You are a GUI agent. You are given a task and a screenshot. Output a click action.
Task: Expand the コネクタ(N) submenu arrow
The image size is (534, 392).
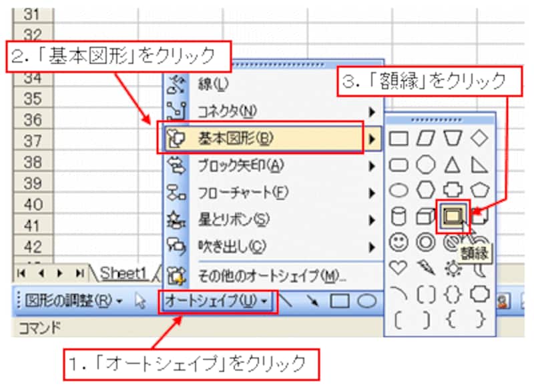tap(372, 111)
